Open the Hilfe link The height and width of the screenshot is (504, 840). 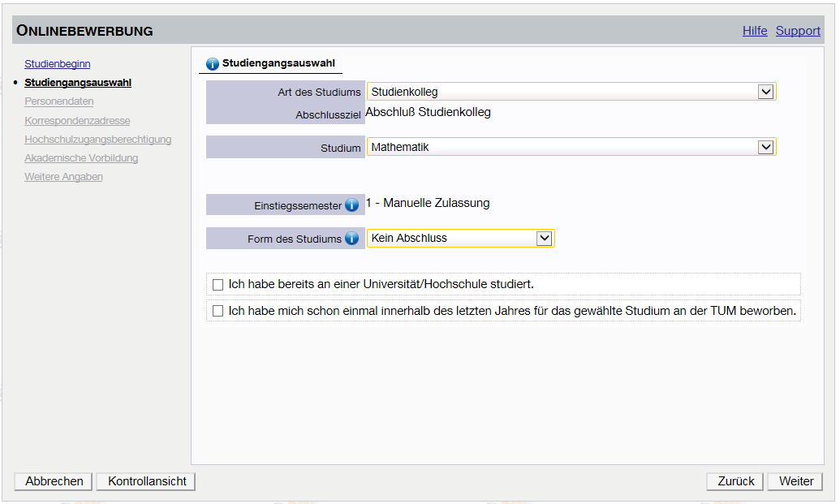coord(755,31)
